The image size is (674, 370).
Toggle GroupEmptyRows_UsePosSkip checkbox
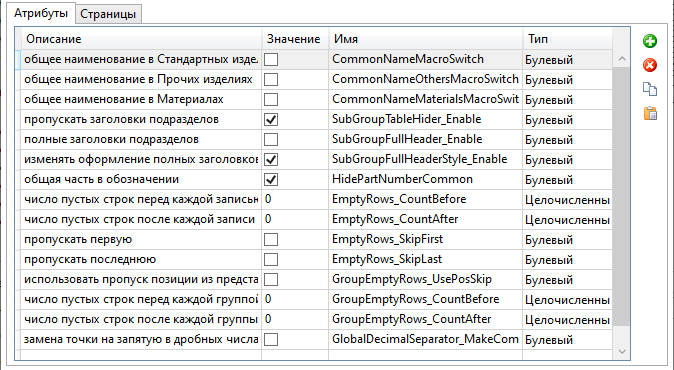[x=271, y=279]
